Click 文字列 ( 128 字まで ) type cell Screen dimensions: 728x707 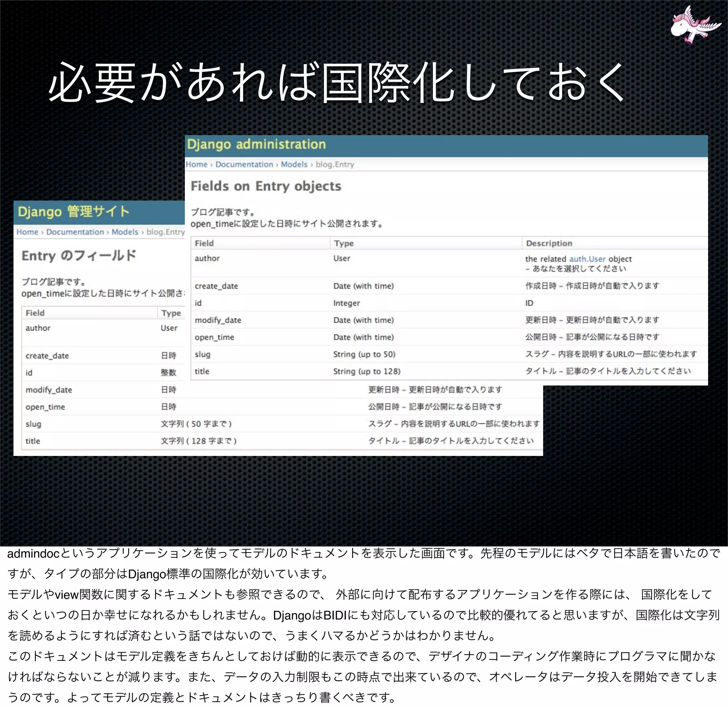tap(199, 441)
